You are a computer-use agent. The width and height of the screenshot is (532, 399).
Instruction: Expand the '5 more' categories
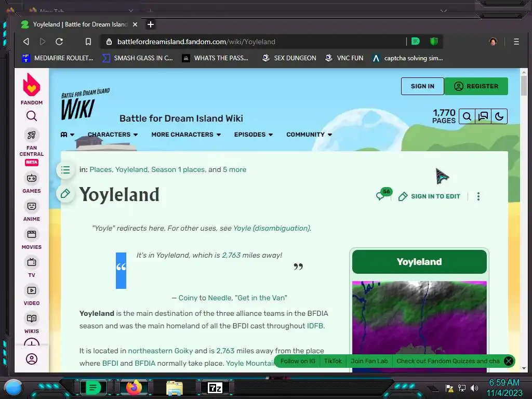tap(234, 170)
